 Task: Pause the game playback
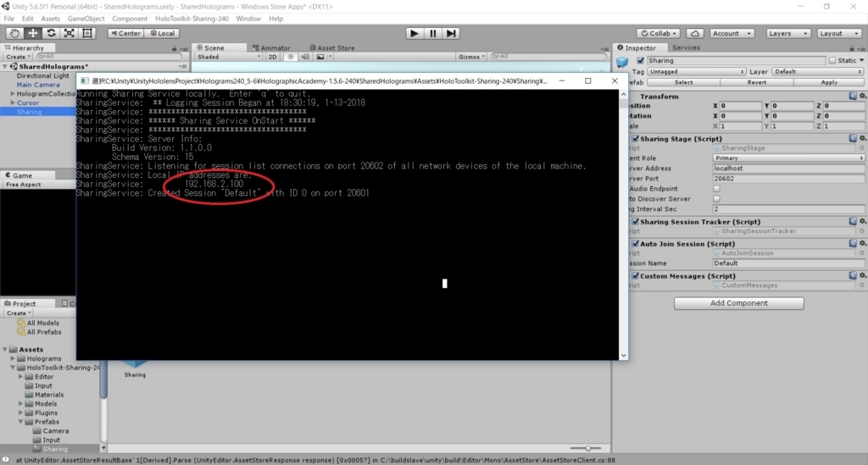(x=432, y=33)
